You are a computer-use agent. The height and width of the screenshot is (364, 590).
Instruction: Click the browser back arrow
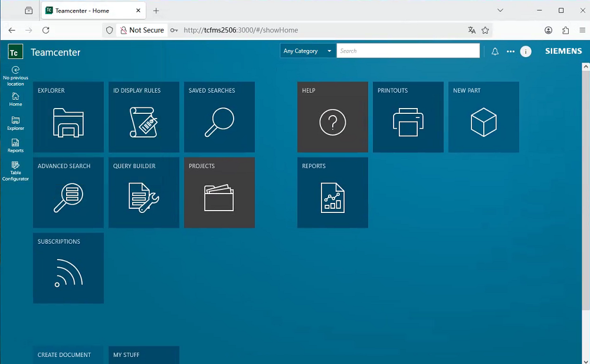pos(12,30)
